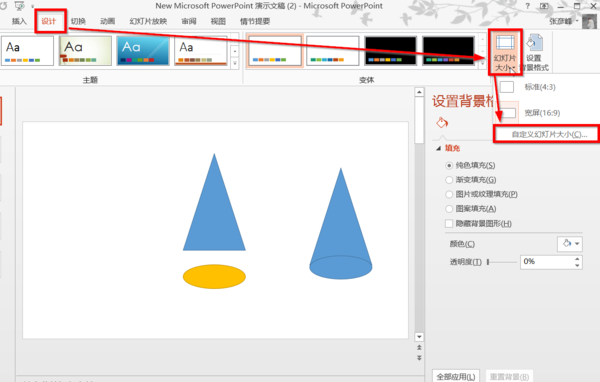Open the 情节提要 tab

(255, 21)
